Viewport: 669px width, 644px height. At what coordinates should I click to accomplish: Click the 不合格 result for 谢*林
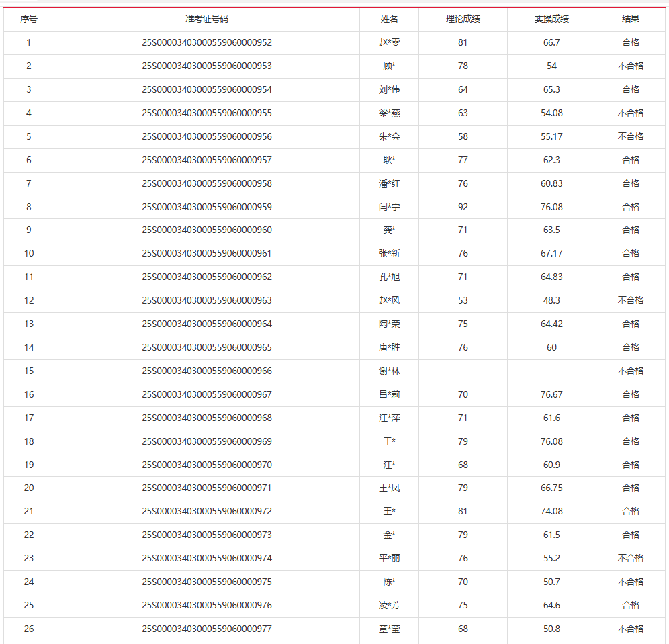631,371
